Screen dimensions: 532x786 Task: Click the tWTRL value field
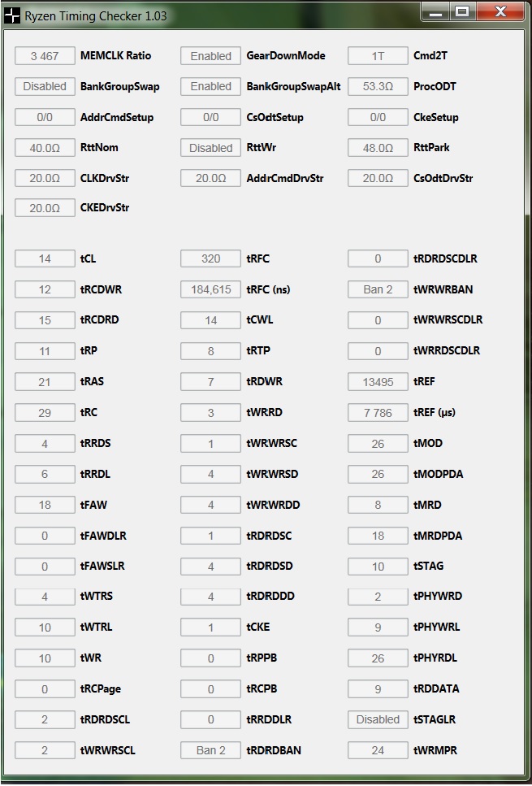click(45, 627)
